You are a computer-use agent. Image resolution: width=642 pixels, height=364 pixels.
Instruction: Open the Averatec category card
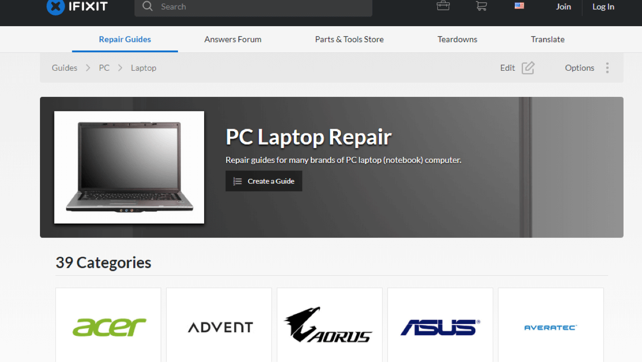tap(551, 326)
